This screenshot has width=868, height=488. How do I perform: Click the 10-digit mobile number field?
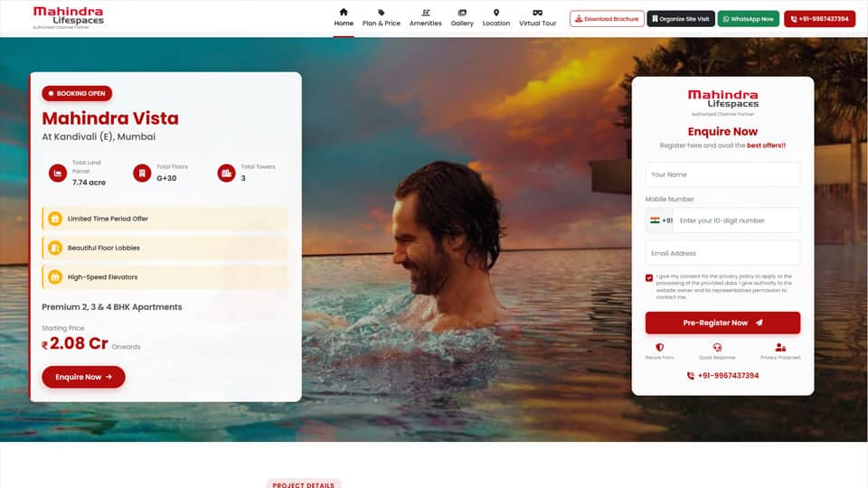737,221
